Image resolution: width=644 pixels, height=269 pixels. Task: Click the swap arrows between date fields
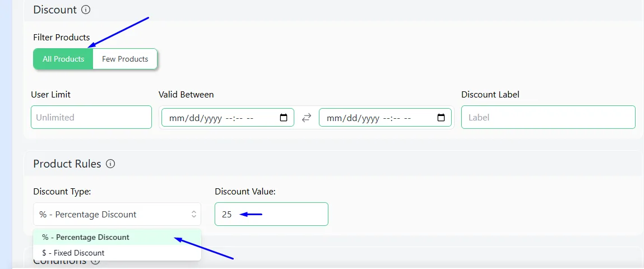(307, 118)
